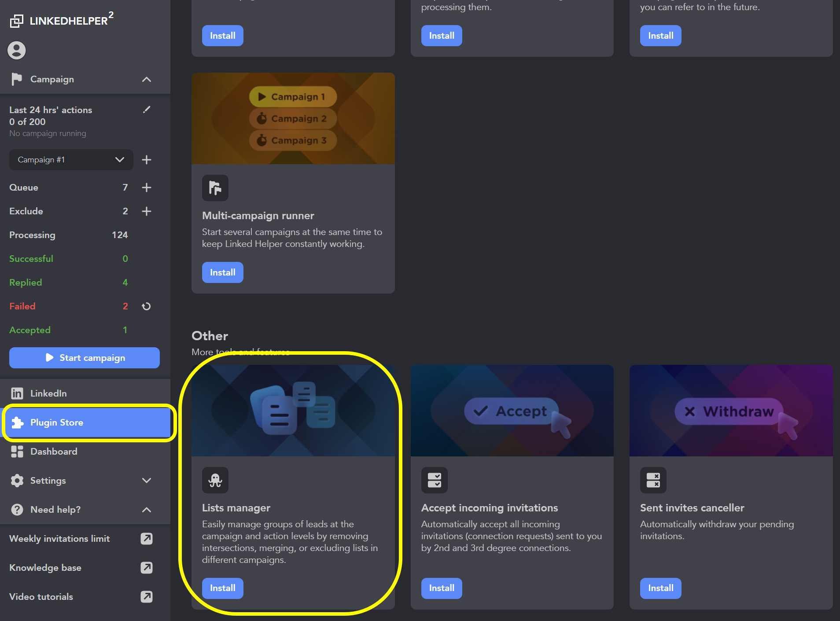Click Sent invites canceller title
Viewport: 840px width, 621px height.
[x=692, y=508]
